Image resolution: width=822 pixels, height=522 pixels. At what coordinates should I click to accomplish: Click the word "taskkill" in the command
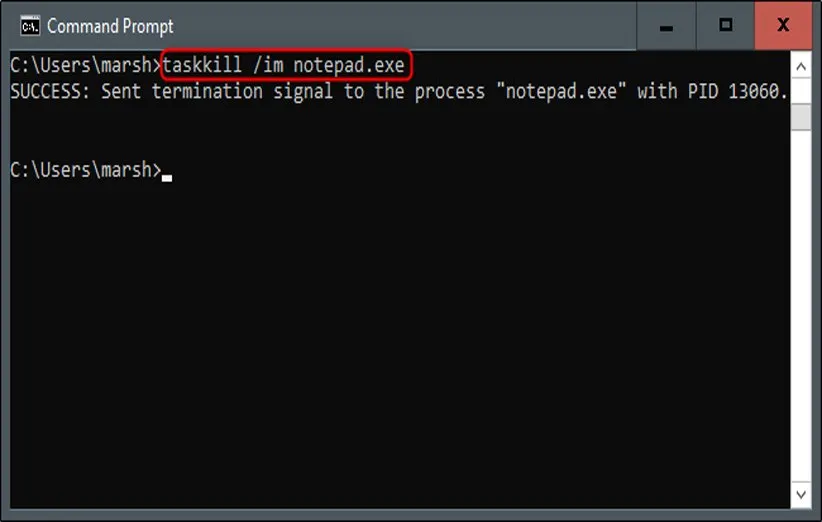202,65
